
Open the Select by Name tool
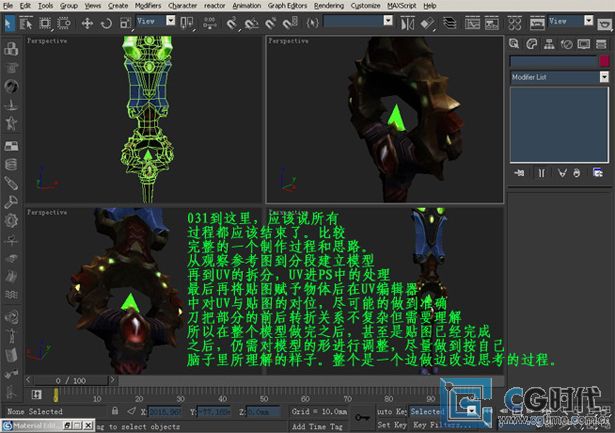point(26,24)
